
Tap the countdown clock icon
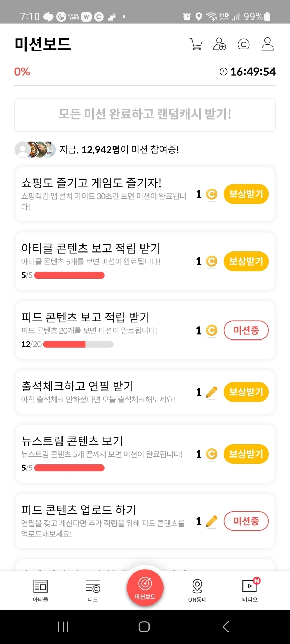(x=223, y=72)
